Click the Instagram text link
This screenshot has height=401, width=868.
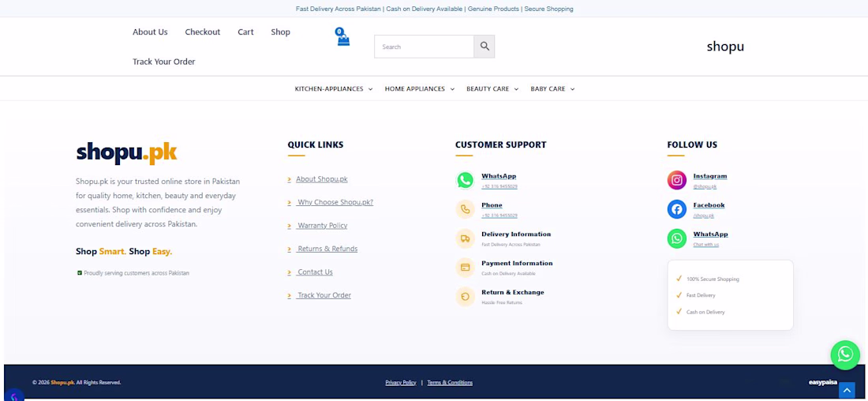point(710,176)
